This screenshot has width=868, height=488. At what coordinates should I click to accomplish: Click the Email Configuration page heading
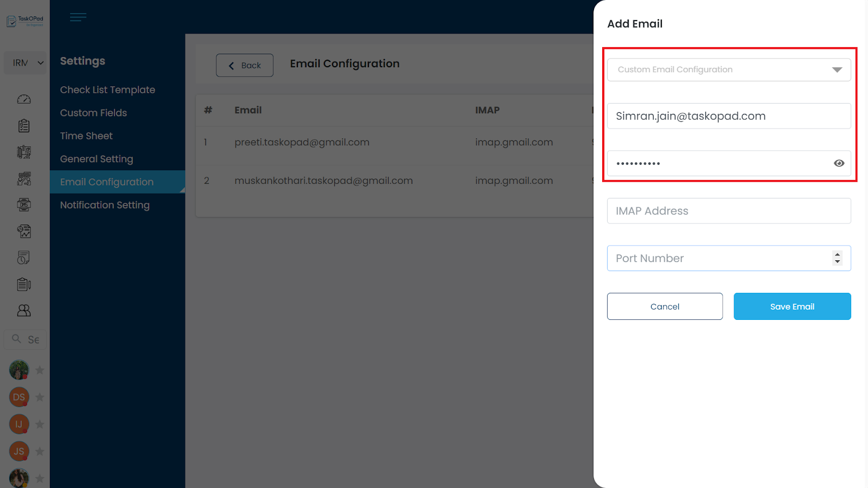(x=345, y=63)
